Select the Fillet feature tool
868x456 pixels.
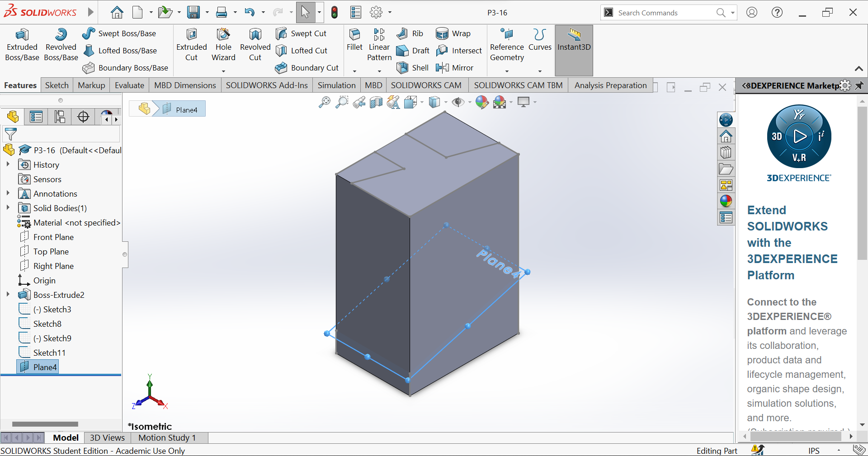coord(354,41)
